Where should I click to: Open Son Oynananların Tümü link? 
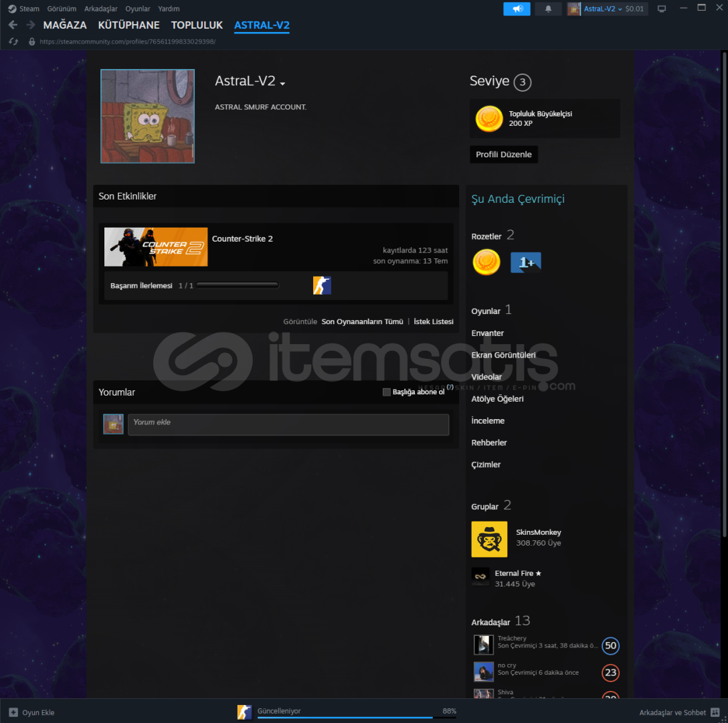coord(362,321)
